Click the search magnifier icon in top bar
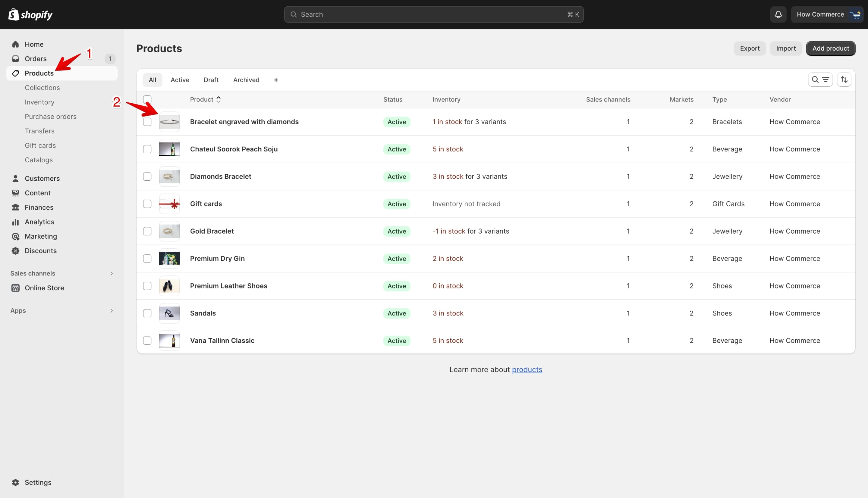Screen dimensions: 868x498 click(294, 14)
